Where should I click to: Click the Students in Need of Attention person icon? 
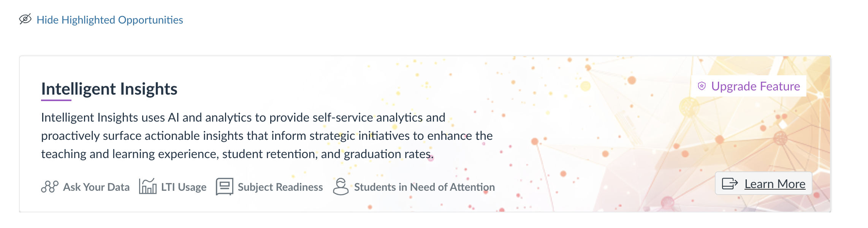point(341,186)
